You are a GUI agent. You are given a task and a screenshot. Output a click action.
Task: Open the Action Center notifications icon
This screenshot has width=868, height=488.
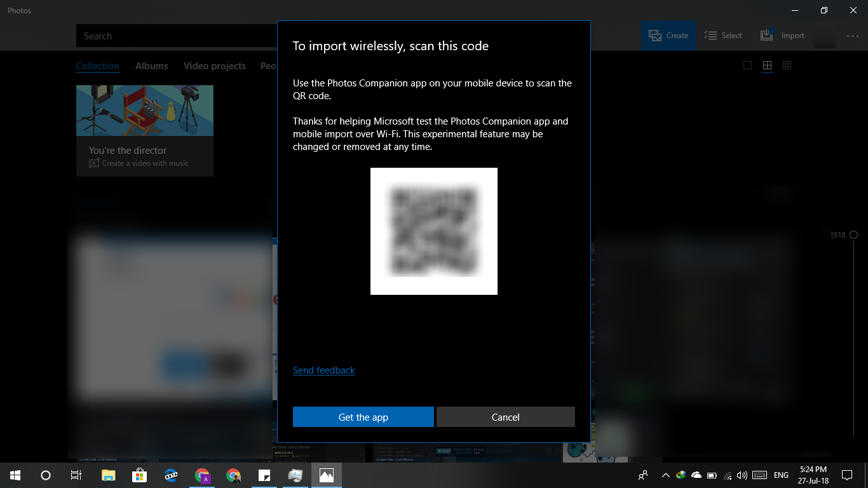847,475
